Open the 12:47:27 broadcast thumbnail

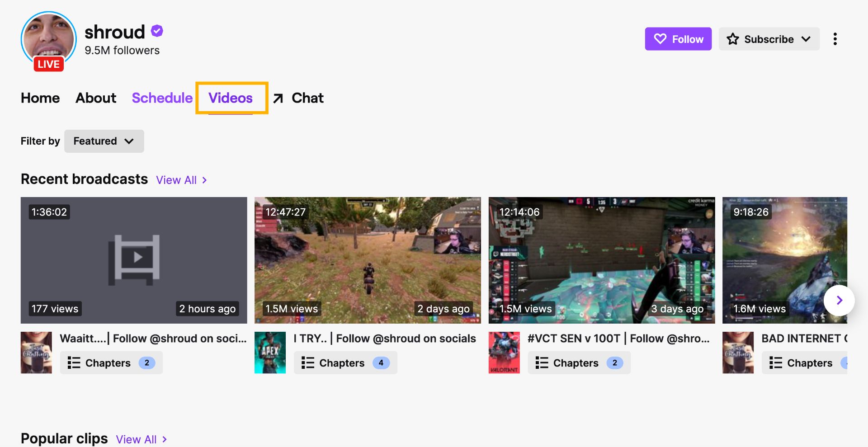point(367,260)
